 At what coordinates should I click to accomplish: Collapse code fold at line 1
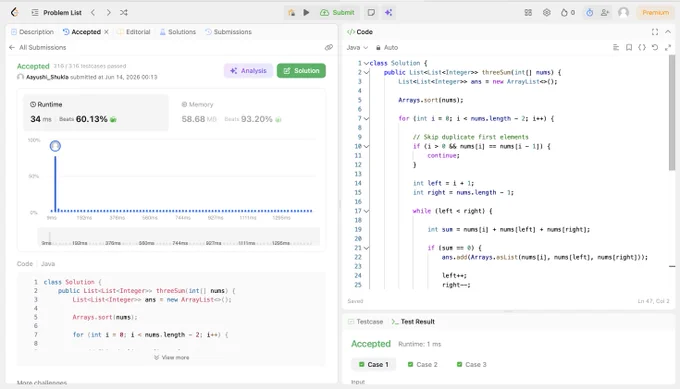(x=366, y=63)
